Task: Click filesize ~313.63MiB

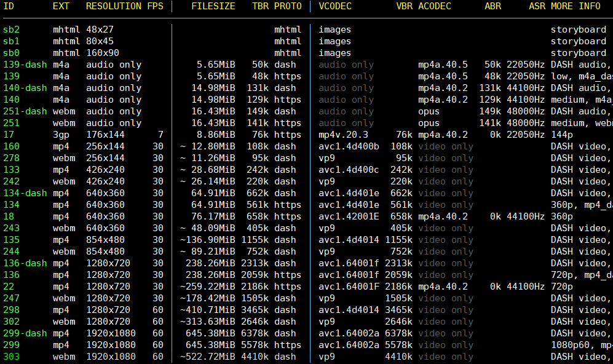Action: (x=208, y=322)
